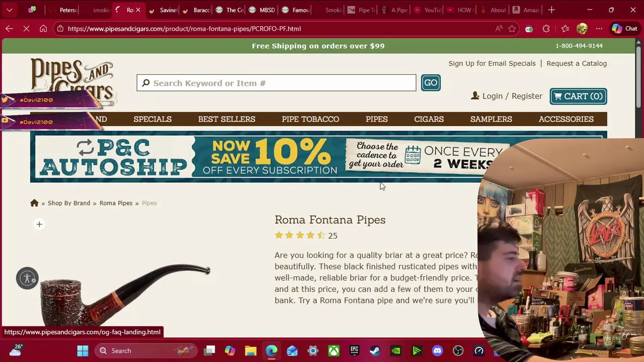Open File Explorer from taskbar
Screen dimensions: 644x362
click(x=251, y=350)
